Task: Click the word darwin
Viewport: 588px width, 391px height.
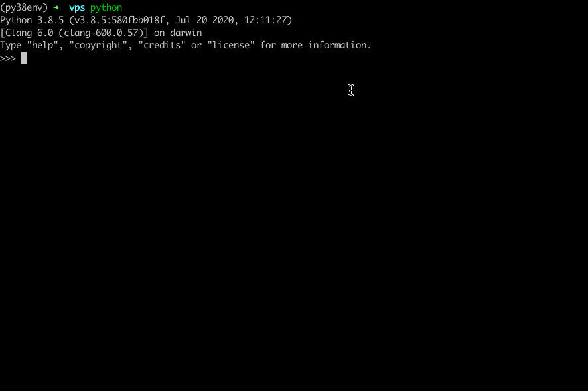Action: coord(186,33)
